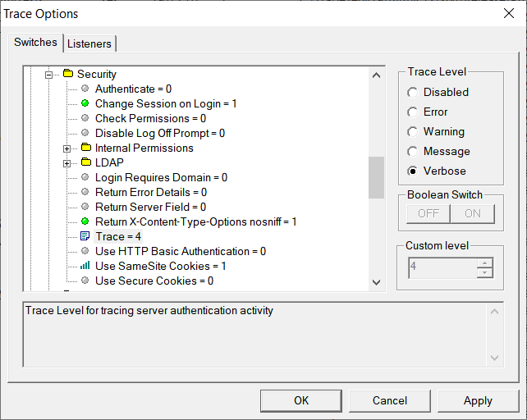Click the description text about authentication activity

(x=149, y=310)
